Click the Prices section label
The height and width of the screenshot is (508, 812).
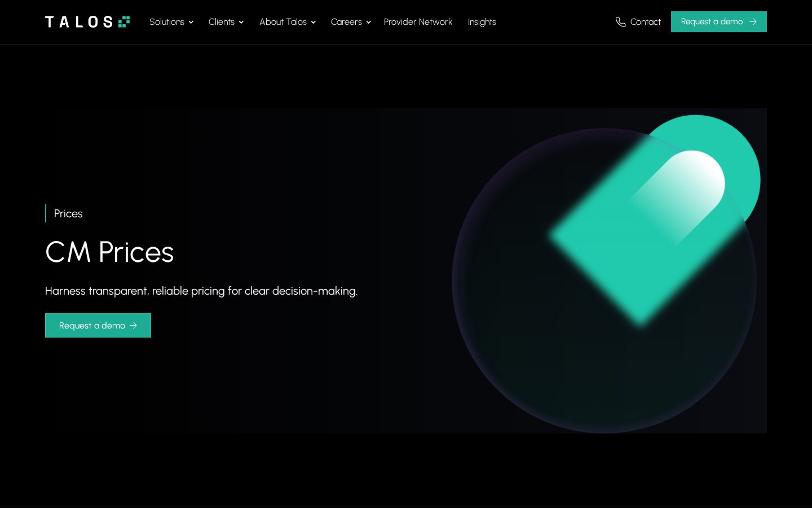[68, 213]
